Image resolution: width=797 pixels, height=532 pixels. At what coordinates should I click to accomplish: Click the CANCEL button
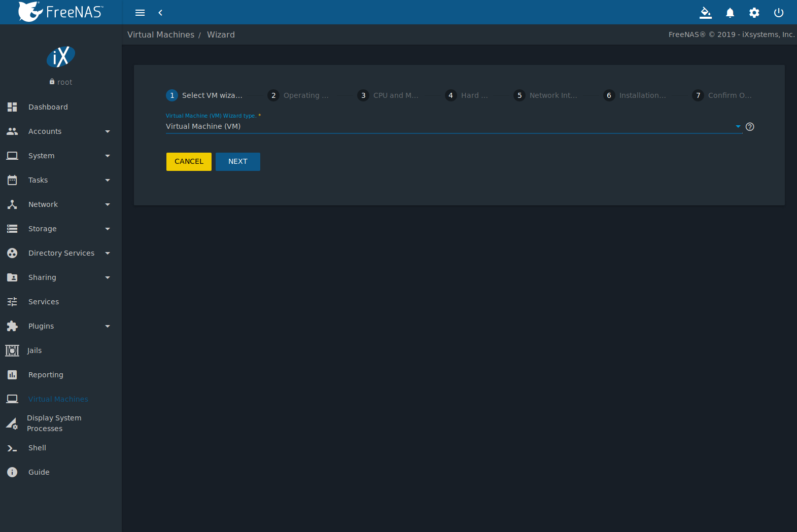point(189,162)
